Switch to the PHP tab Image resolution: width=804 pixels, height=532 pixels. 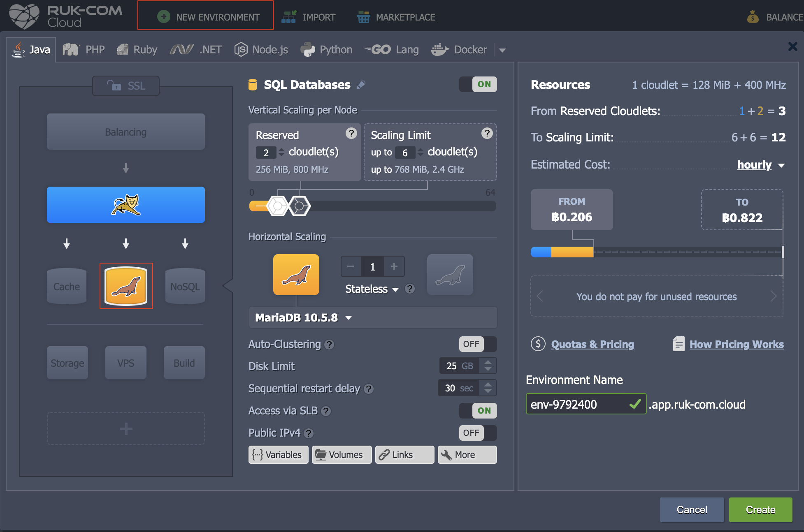pyautogui.click(x=84, y=50)
